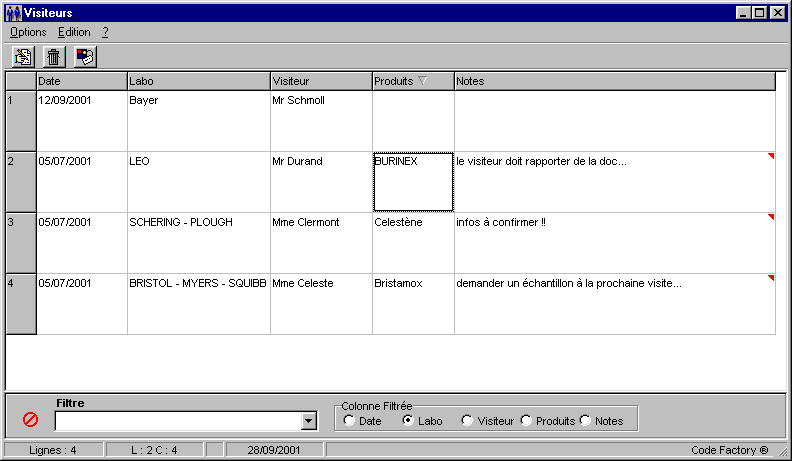Click the note 'le visiteur doit rapporter de la doc...'
The image size is (792, 461).
click(x=541, y=162)
